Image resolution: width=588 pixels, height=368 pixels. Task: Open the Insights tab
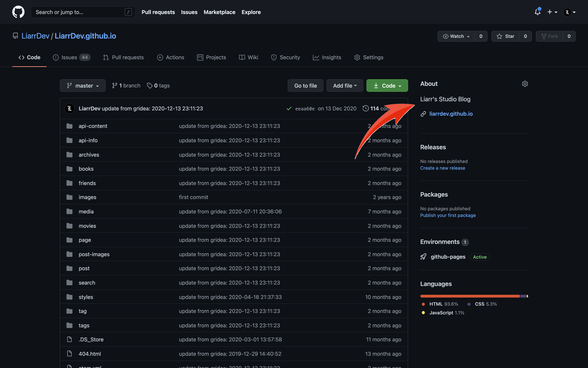[x=327, y=57]
